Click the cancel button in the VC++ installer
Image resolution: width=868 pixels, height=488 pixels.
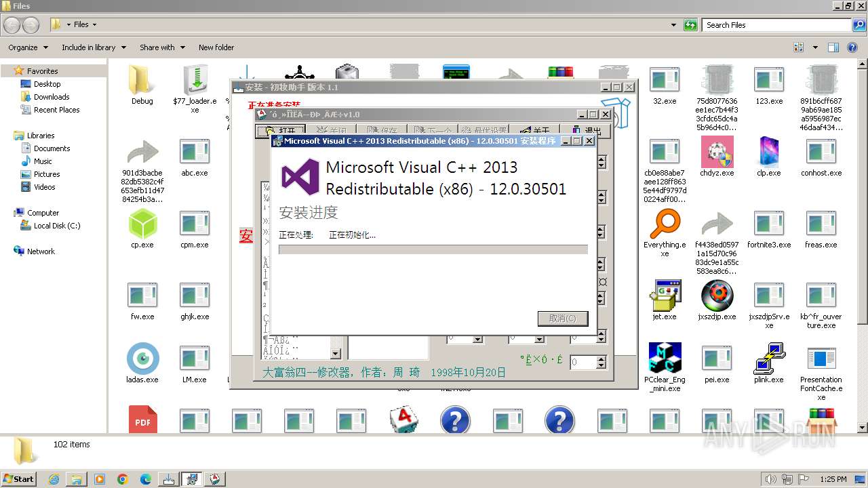tap(563, 319)
